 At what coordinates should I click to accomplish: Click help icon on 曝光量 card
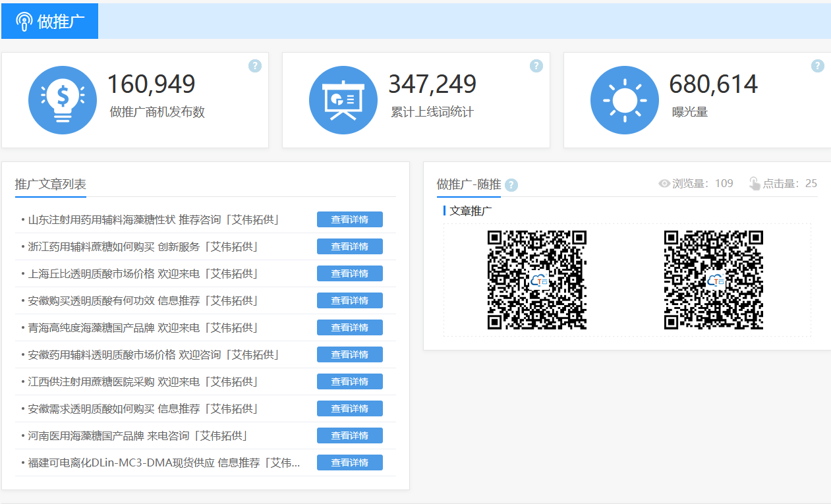tap(818, 66)
